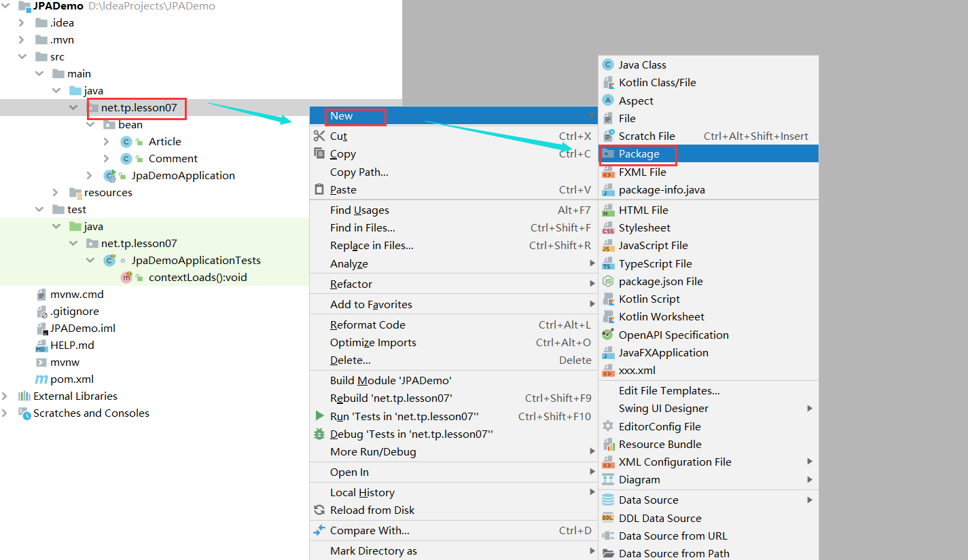This screenshot has height=560, width=968.
Task: Click the Compare With arrows icon
Action: pyautogui.click(x=319, y=531)
